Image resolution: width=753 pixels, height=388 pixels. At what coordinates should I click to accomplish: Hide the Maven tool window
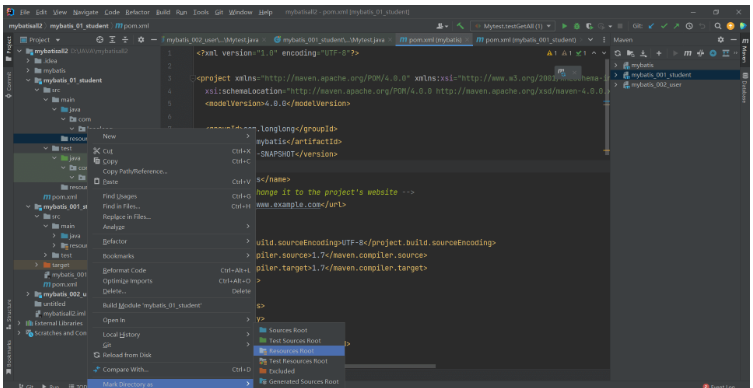coord(733,40)
